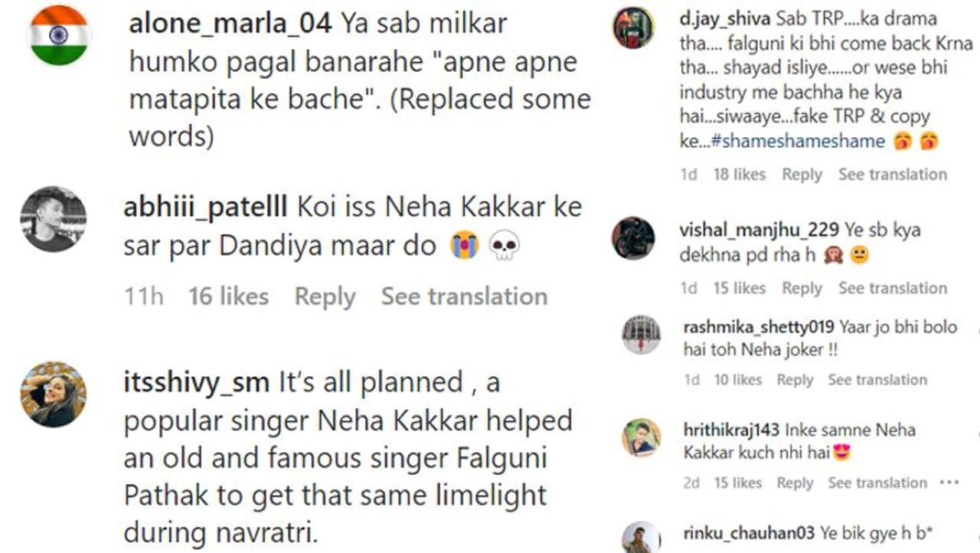View the 15 likes on hrithikraj143's comment
The width and height of the screenshot is (980, 553).
pos(737,483)
